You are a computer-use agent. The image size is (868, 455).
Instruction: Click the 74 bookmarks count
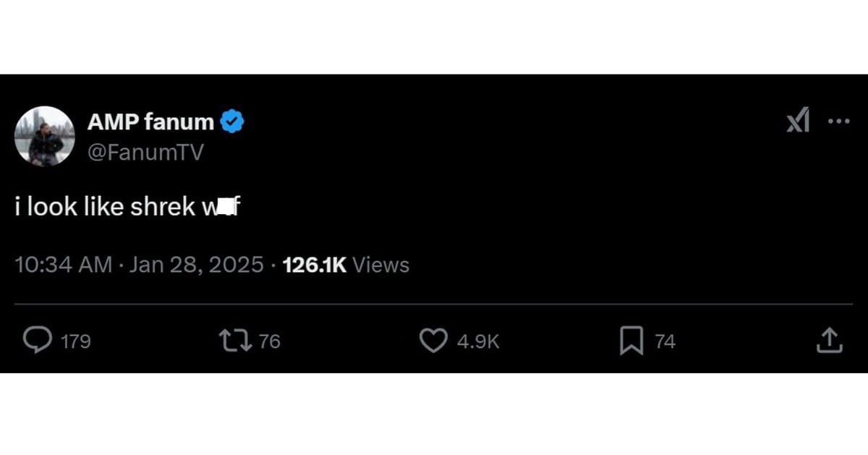tap(665, 341)
